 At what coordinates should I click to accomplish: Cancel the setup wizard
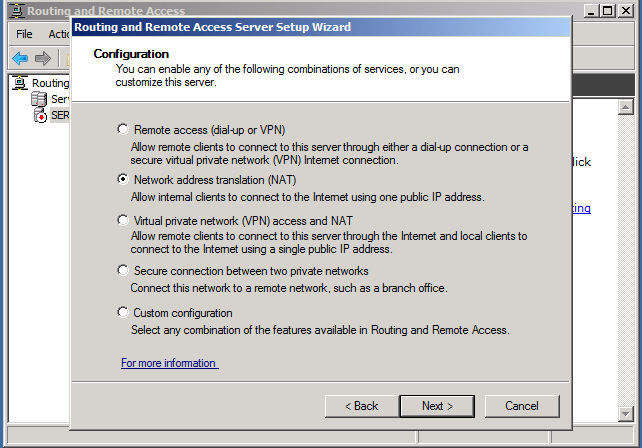[x=522, y=406]
